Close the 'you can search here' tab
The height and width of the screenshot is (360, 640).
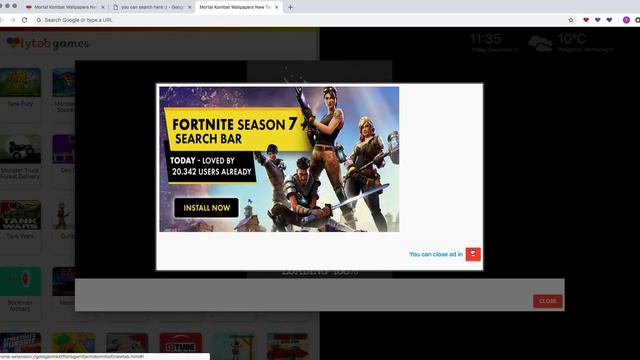[x=189, y=7]
